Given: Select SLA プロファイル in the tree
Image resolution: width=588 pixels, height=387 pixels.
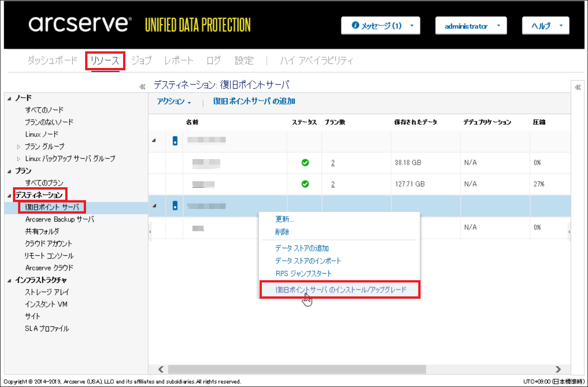Looking at the screenshot, I should point(47,329).
